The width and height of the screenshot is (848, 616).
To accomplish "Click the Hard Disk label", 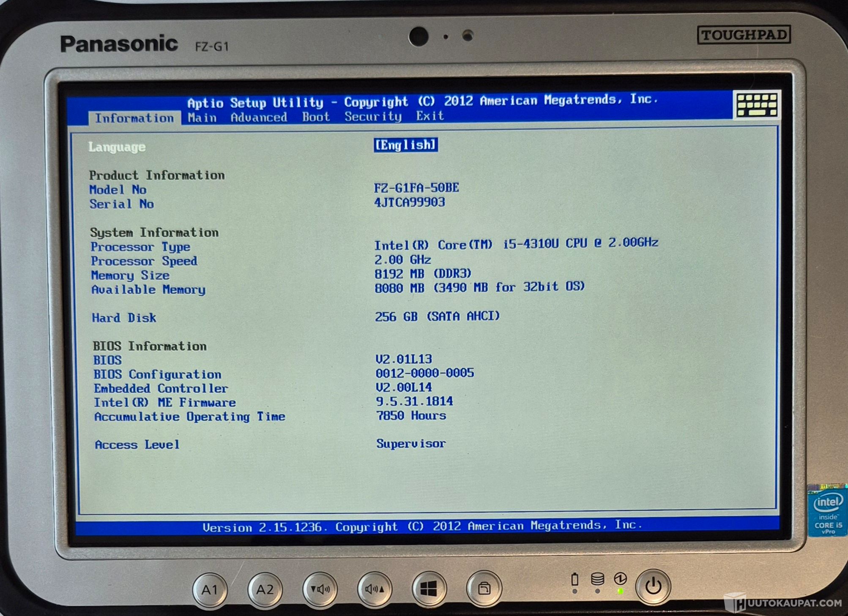I will click(124, 318).
